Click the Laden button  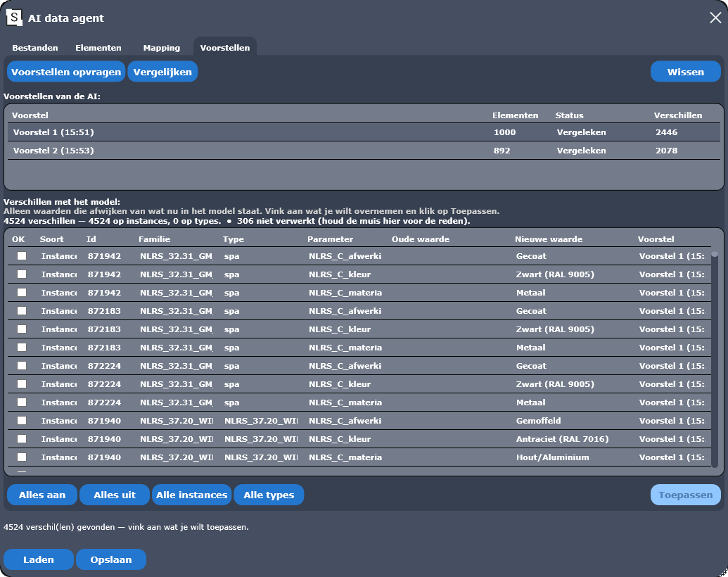click(39, 559)
